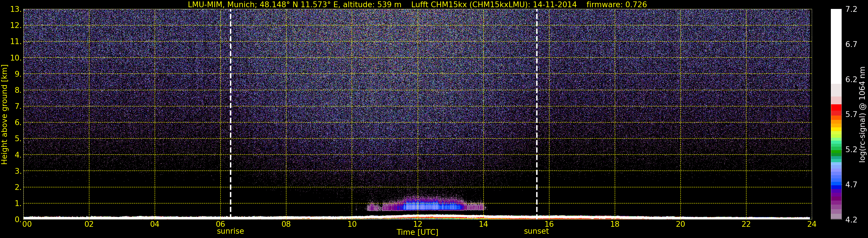Image resolution: width=868 pixels, height=238 pixels.
Task: Click the colorbar tick value "6.2"
Action: [x=851, y=79]
